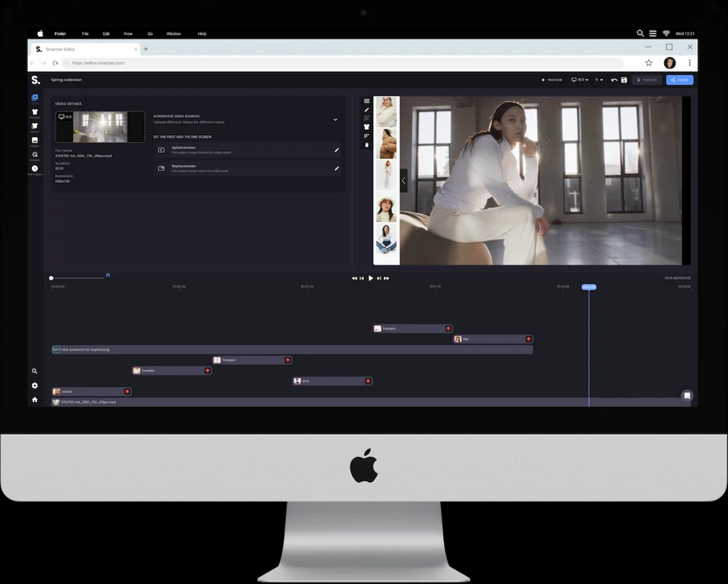
Task: Click the blue playhead marker on timeline
Action: click(x=589, y=287)
